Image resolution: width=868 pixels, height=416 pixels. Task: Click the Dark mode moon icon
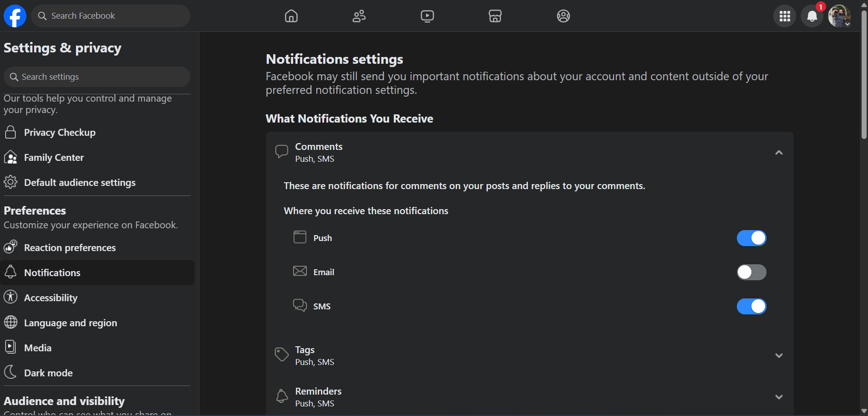[10, 372]
